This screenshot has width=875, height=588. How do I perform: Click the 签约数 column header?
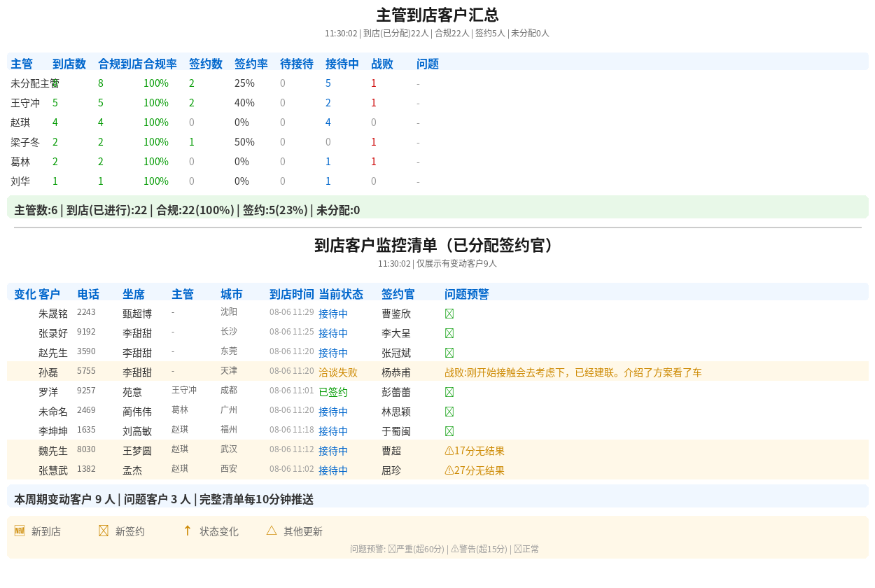[206, 64]
